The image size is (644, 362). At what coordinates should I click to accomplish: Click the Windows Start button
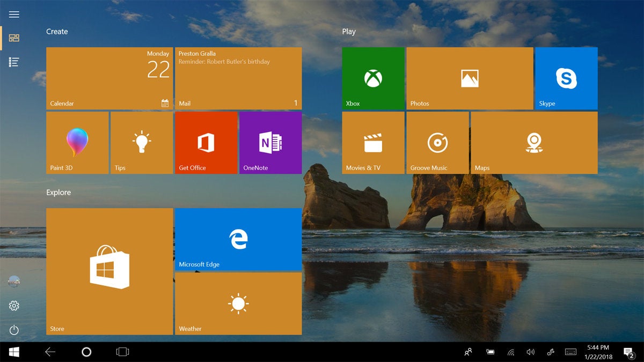pyautogui.click(x=14, y=352)
